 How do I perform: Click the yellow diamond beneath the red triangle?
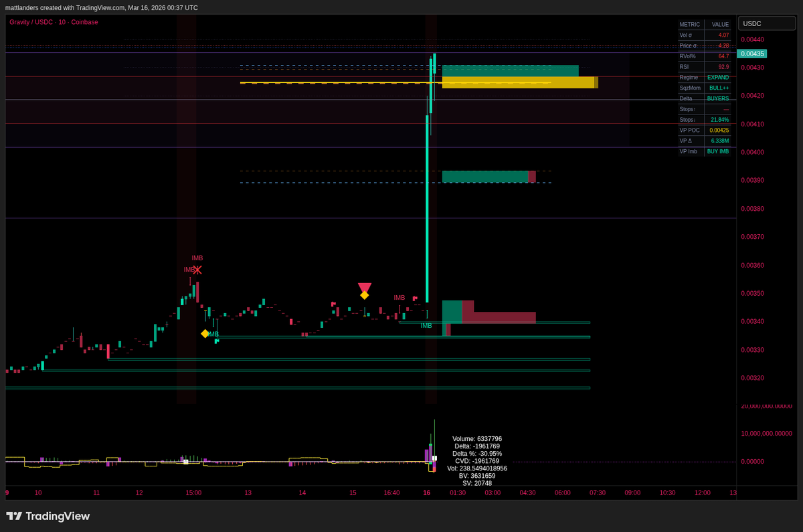click(x=365, y=295)
